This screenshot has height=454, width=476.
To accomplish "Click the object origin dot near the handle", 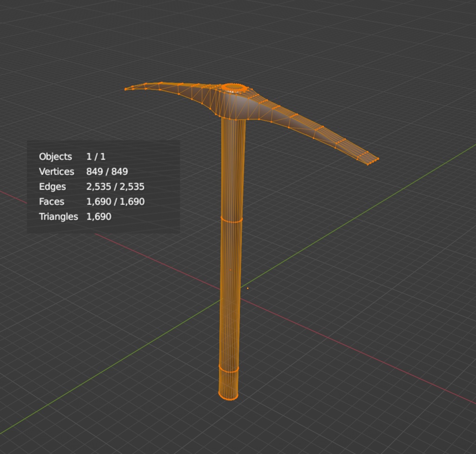I will [x=248, y=288].
